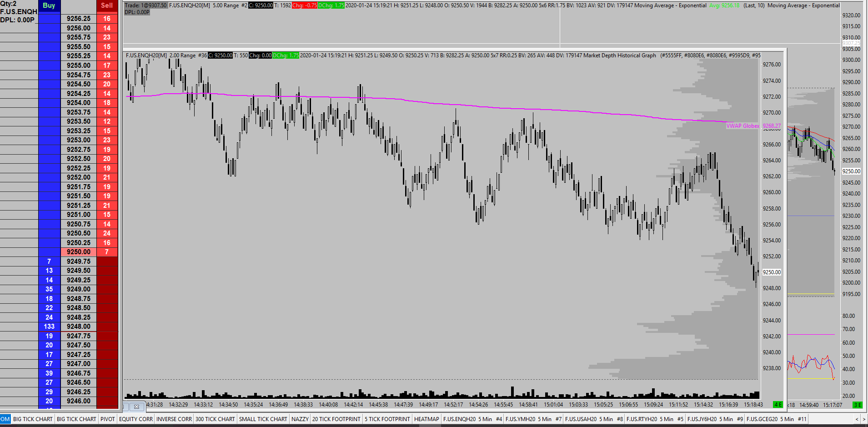This screenshot has width=868, height=427.
Task: Click the Sell cell at price 9249.75
Action: click(x=107, y=261)
